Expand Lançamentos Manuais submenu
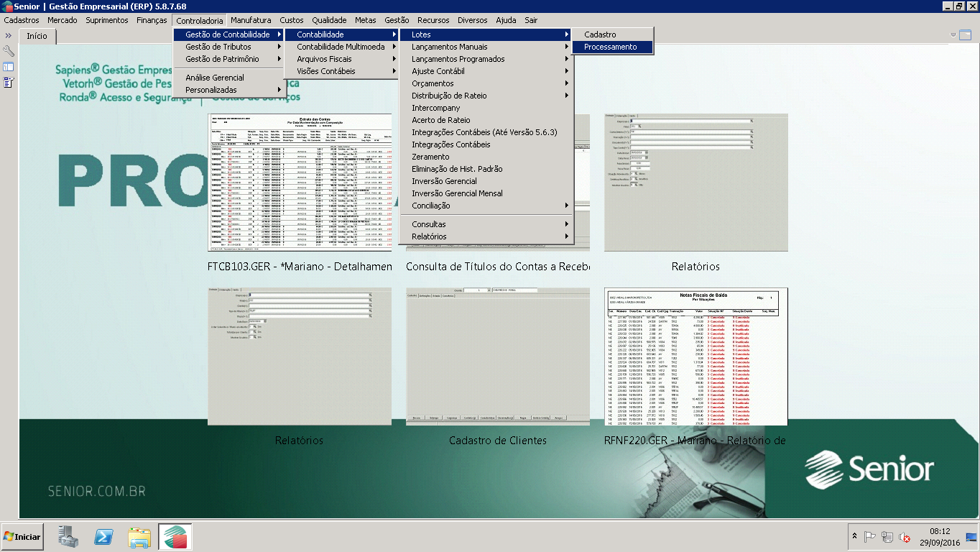Image resolution: width=980 pixels, height=552 pixels. 486,47
